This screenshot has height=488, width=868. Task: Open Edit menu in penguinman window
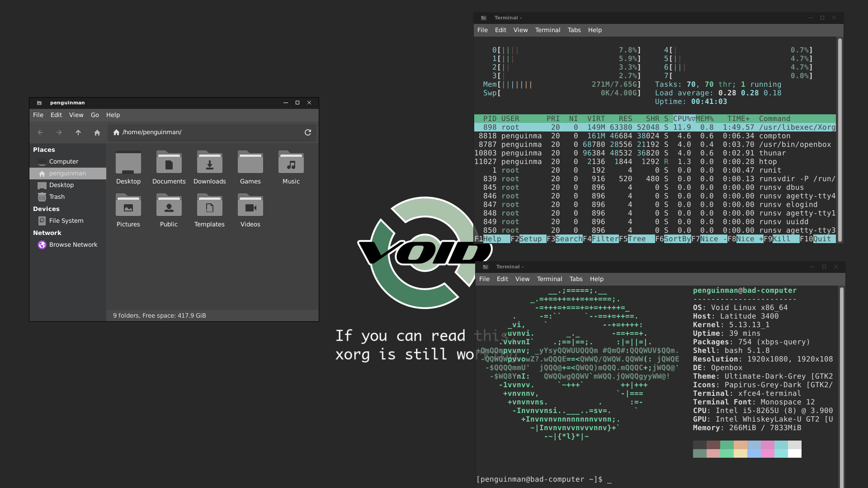click(x=56, y=115)
